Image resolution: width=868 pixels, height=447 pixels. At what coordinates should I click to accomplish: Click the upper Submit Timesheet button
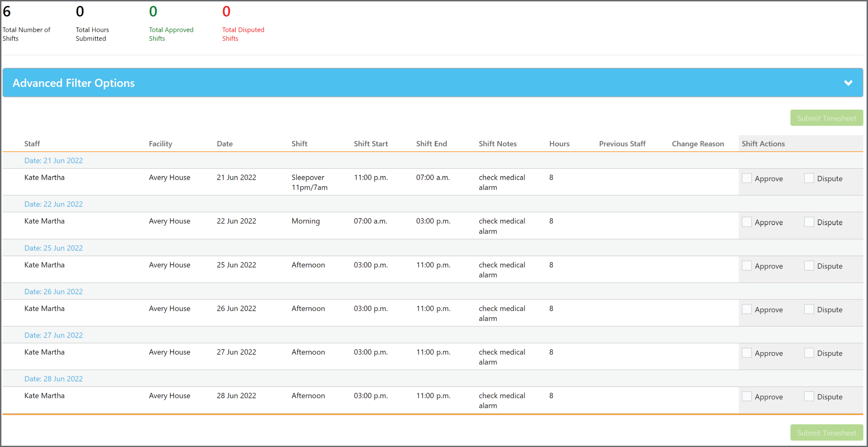[x=826, y=118]
